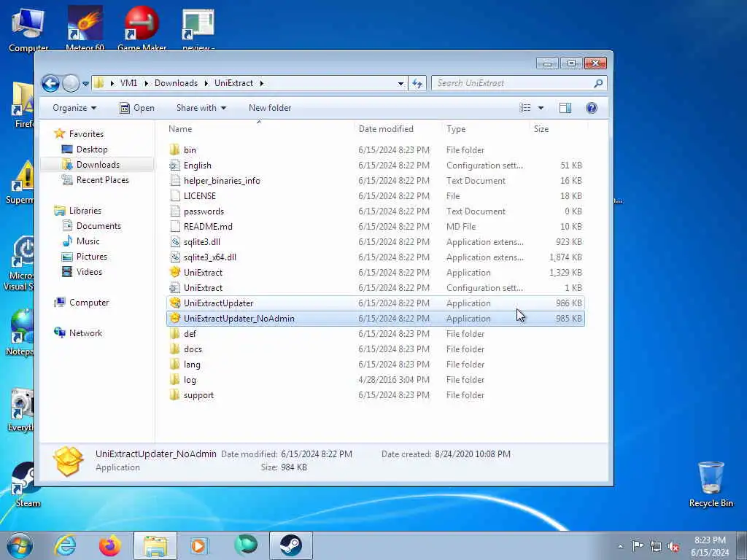Screen dimensions: 747x560
Task: Open the view options dropdown arrow
Action: tap(541, 108)
